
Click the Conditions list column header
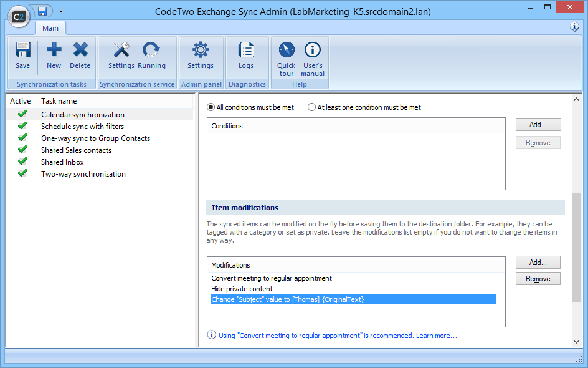tap(352, 126)
